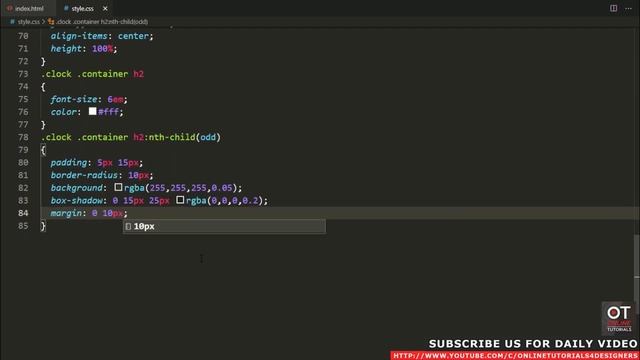The height and width of the screenshot is (360, 640).
Task: Click the style.css file icon in breadcrumb
Action: point(12,22)
